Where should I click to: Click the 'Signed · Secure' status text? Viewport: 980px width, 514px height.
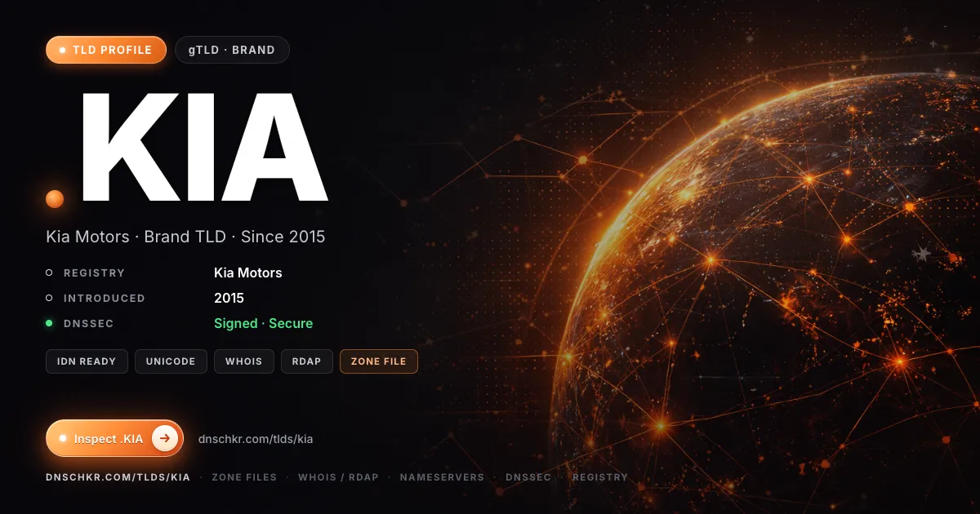(263, 323)
